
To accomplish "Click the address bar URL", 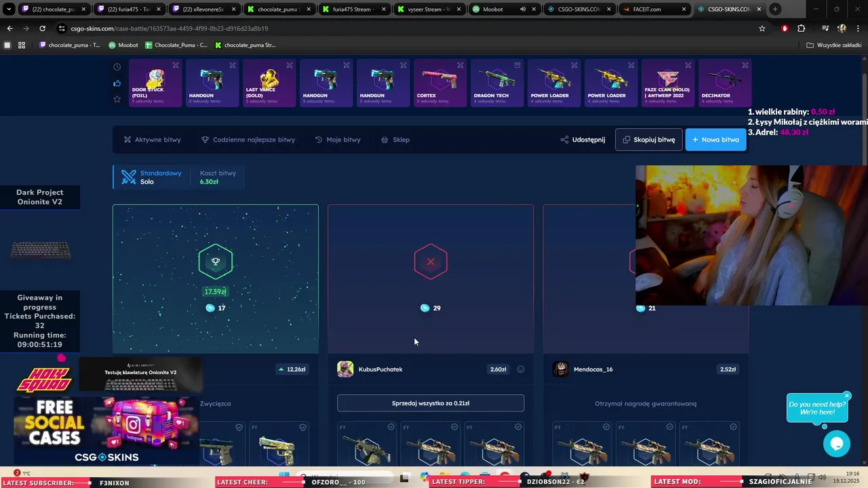I will pos(170,28).
